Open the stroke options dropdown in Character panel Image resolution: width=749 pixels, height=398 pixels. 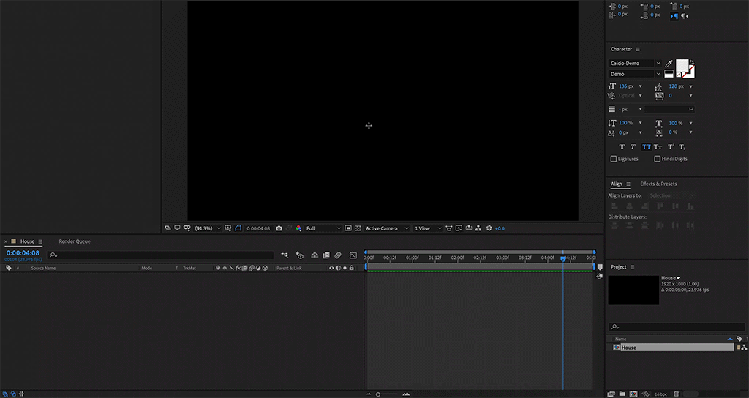coord(669,109)
